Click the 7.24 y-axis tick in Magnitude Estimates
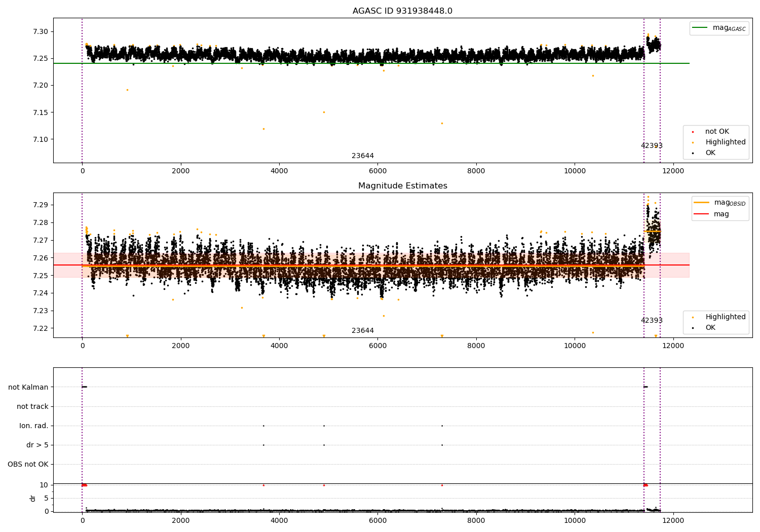 click(x=41, y=293)
